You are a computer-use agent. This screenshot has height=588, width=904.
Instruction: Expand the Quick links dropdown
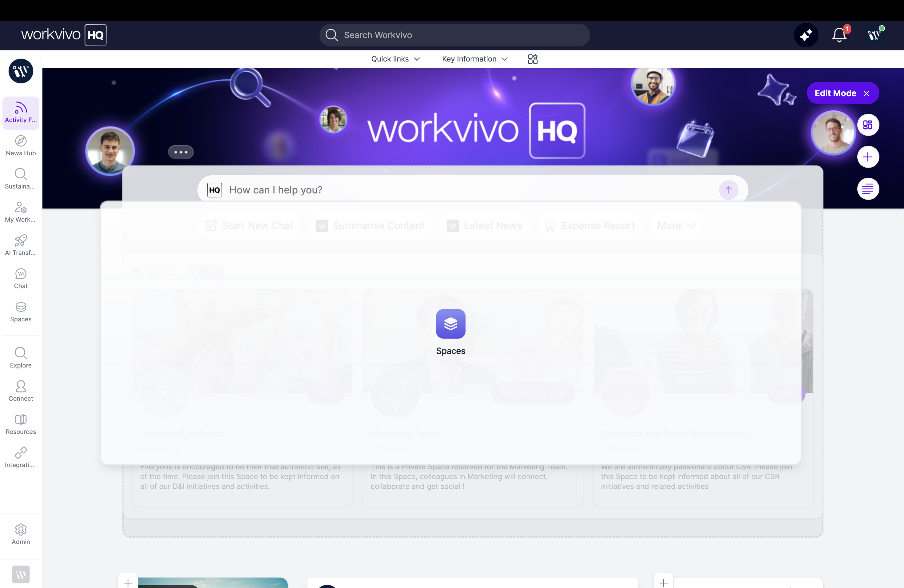tap(395, 59)
